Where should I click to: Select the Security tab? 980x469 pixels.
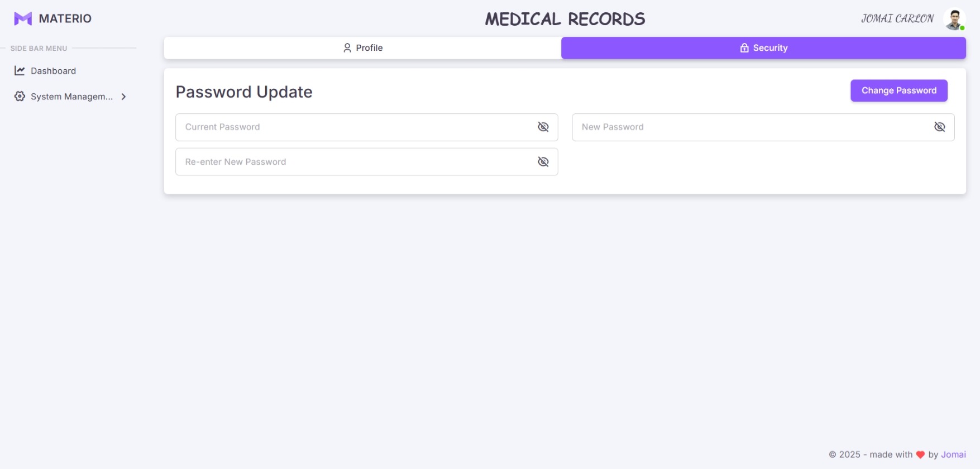tap(763, 48)
